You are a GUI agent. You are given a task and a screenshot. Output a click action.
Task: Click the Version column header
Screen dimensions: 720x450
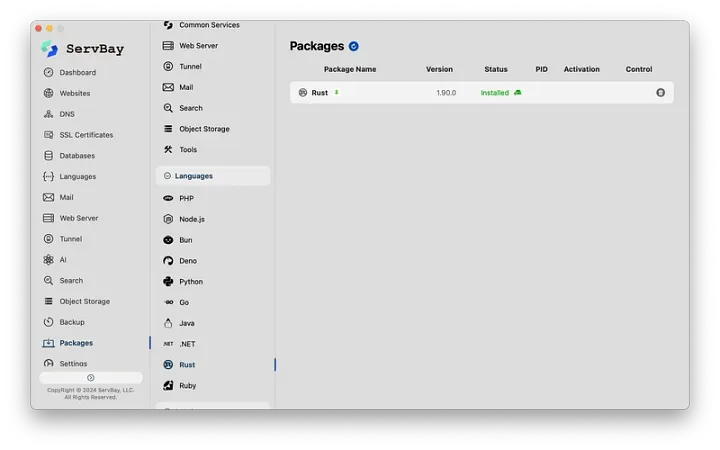tap(439, 69)
